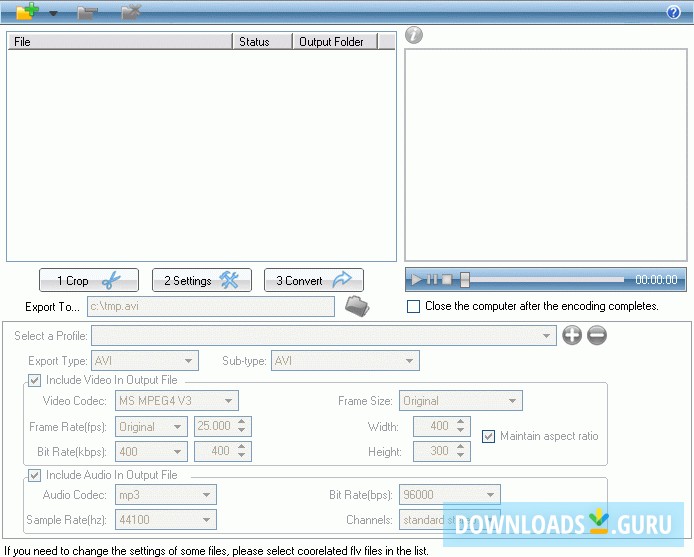Viewport: 694px width, 557px height.
Task: Stop the preview video
Action: coord(447,280)
